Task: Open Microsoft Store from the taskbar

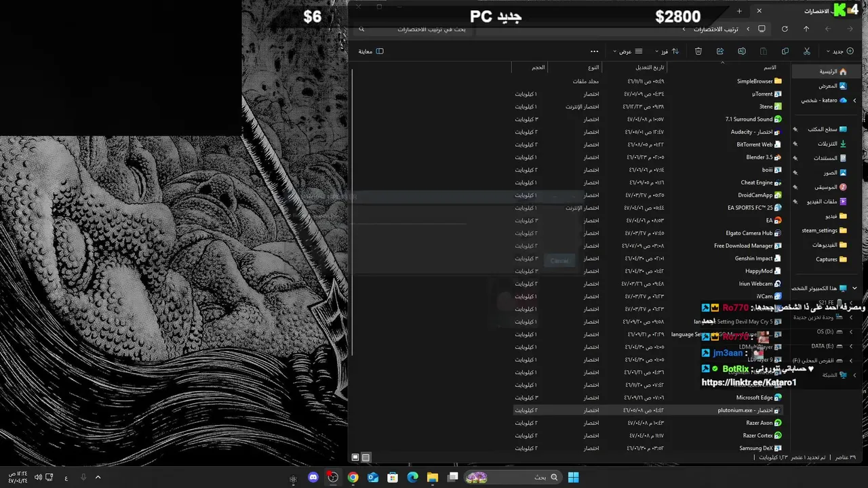Action: pos(393,477)
